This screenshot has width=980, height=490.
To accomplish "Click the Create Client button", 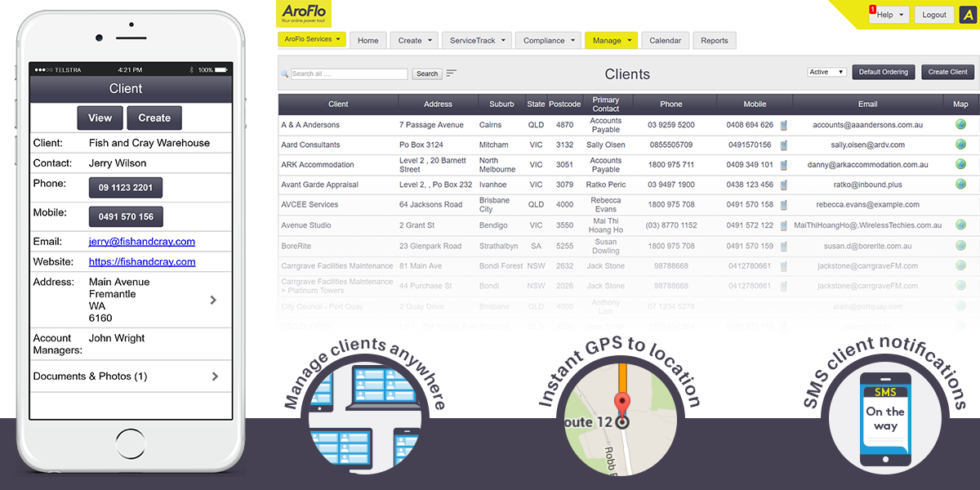I will click(x=947, y=72).
